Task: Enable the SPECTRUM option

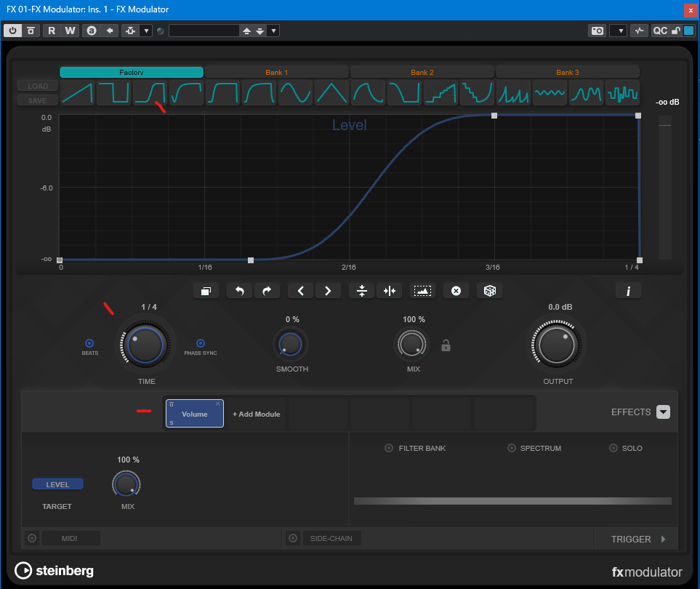Action: click(512, 448)
